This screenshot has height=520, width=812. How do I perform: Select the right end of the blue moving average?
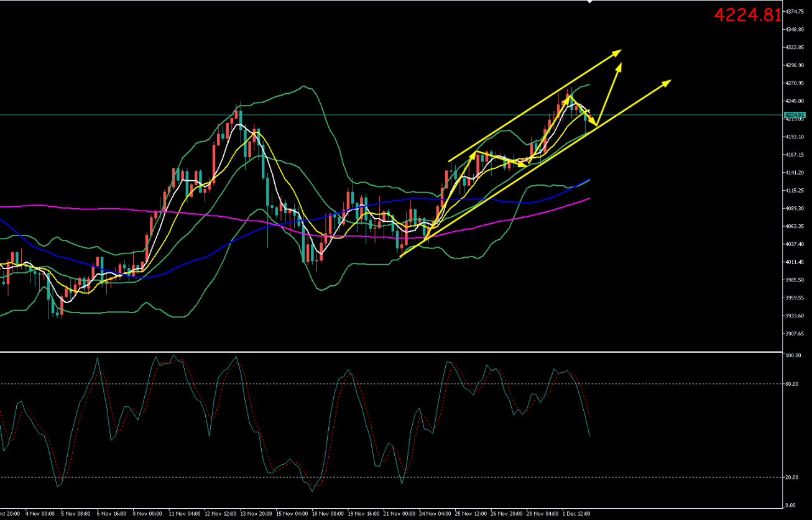point(589,180)
